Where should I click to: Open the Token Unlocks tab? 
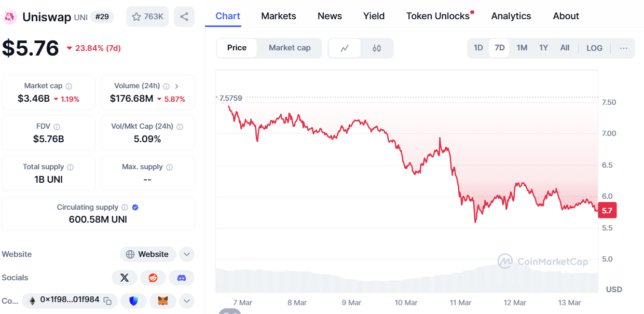pos(437,16)
